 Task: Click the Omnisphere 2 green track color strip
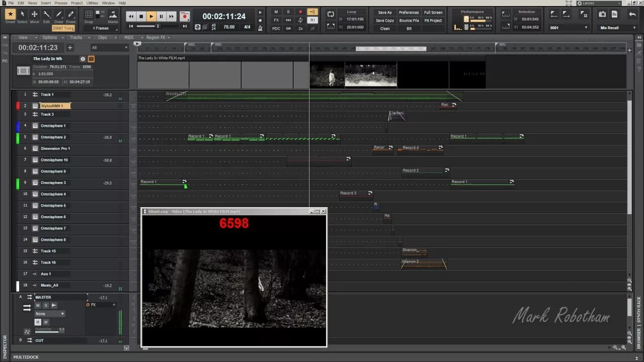pyautogui.click(x=18, y=137)
